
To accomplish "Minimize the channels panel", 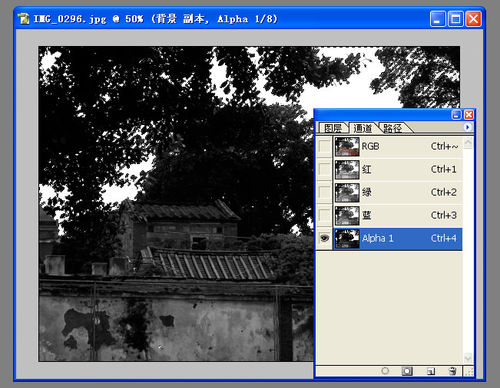I will 456,115.
